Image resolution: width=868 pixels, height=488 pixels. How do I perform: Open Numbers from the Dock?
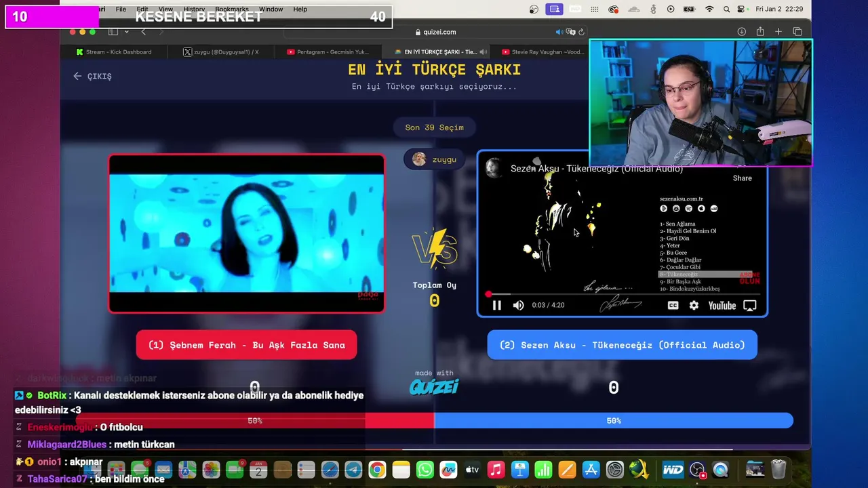[543, 469]
